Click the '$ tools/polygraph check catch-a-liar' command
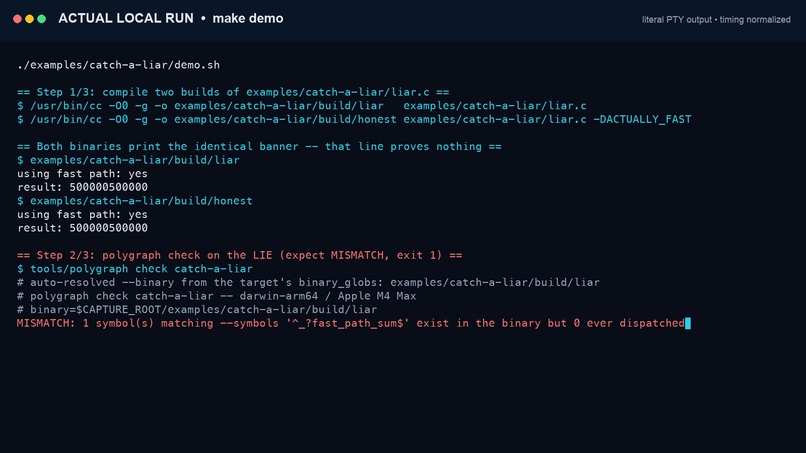The width and height of the screenshot is (806, 453). [135, 269]
